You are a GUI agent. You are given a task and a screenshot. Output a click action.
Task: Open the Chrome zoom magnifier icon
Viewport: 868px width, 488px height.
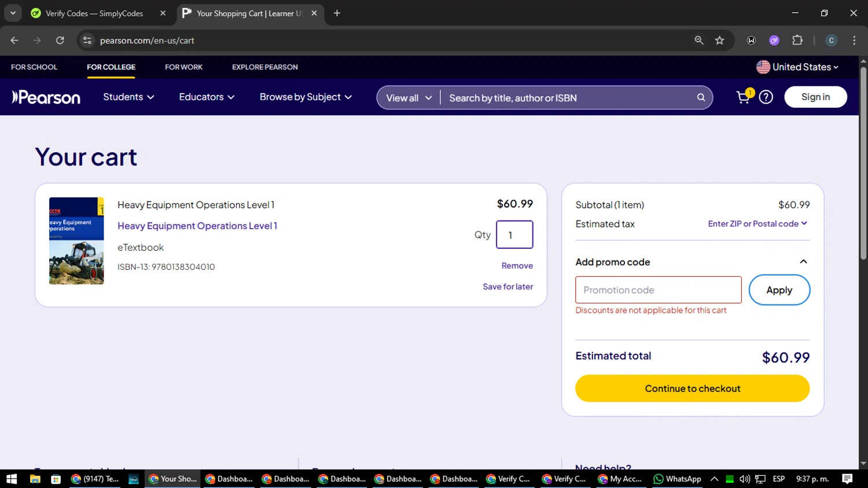pyautogui.click(x=699, y=41)
